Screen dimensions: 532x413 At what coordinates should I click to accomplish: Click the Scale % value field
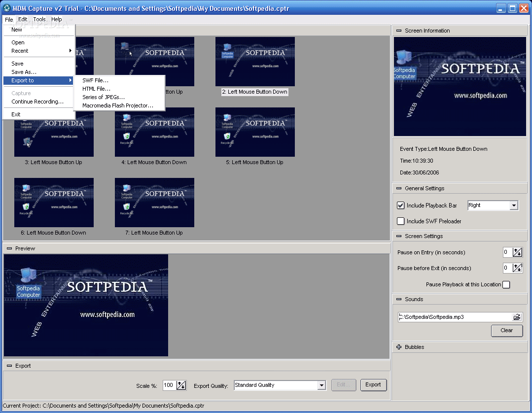[x=170, y=385]
